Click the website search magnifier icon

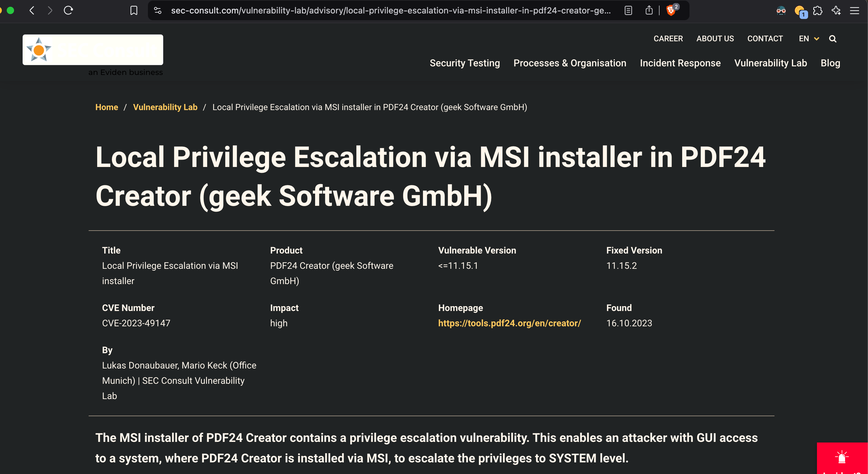click(833, 39)
